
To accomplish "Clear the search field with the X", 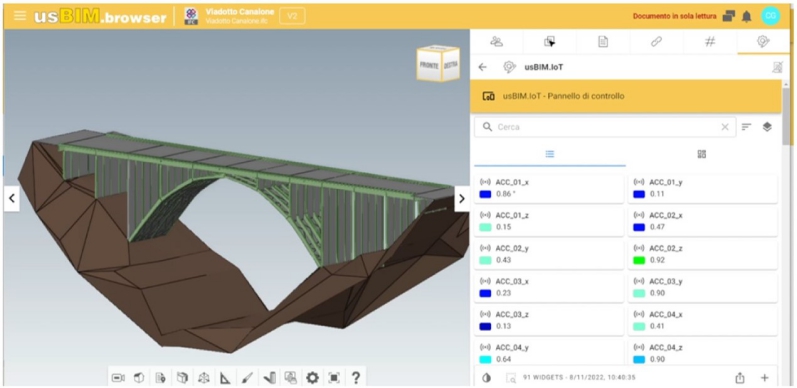I will pyautogui.click(x=725, y=127).
